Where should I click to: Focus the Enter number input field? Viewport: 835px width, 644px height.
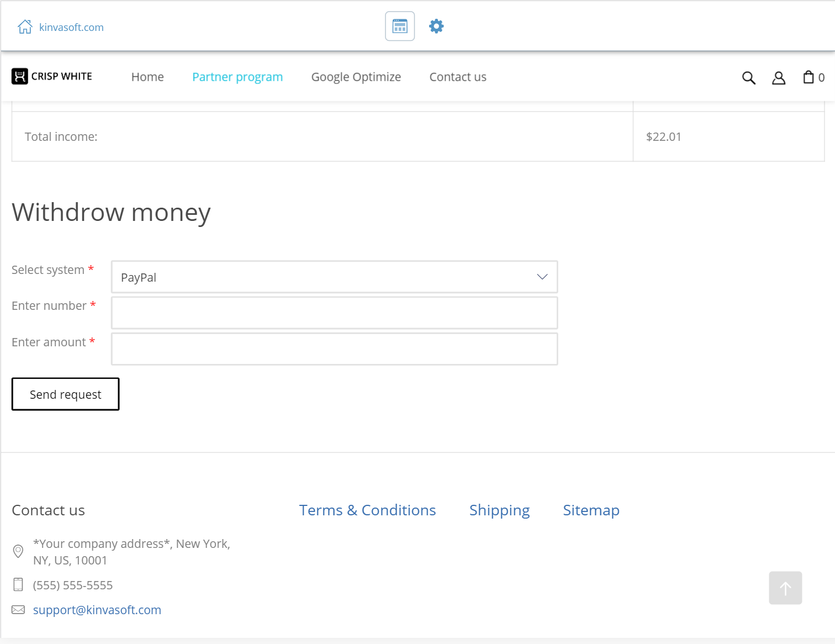[334, 313]
